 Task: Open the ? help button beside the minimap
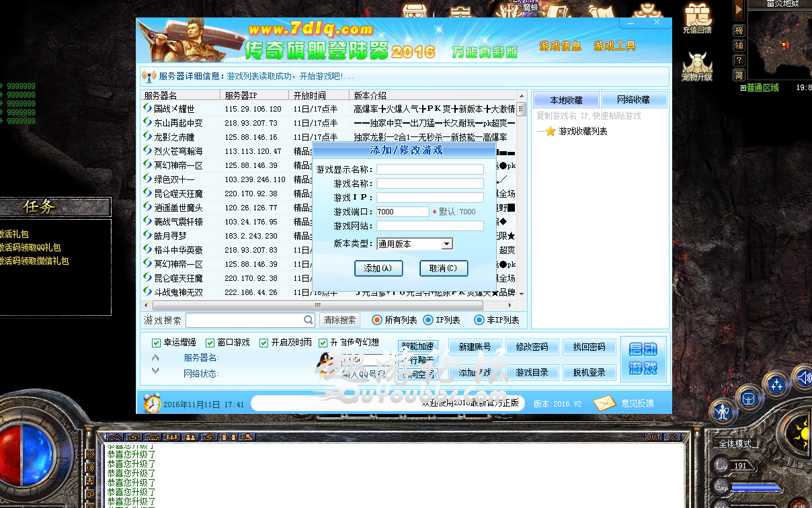coord(739,60)
